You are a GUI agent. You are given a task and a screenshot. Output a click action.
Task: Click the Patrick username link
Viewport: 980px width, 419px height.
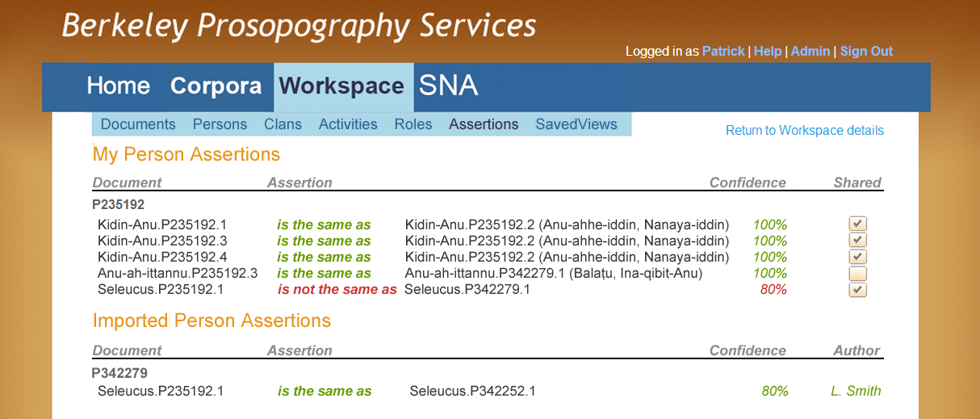coord(723,51)
